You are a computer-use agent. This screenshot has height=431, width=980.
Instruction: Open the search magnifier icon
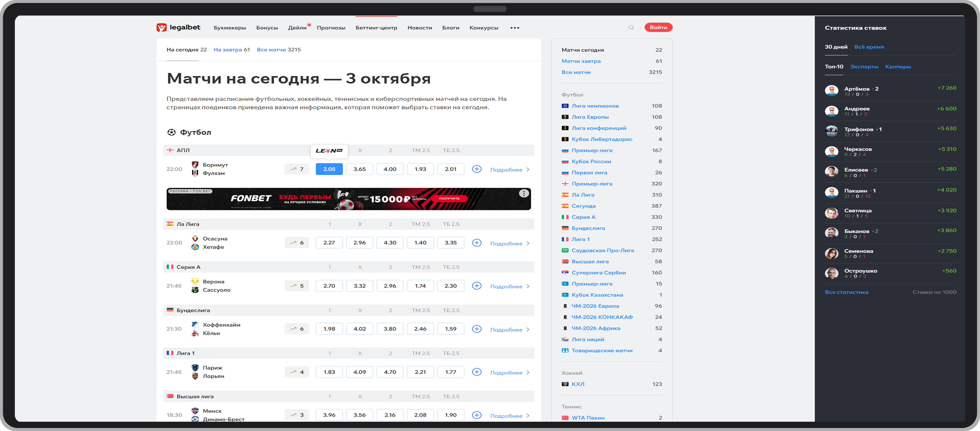tap(631, 27)
